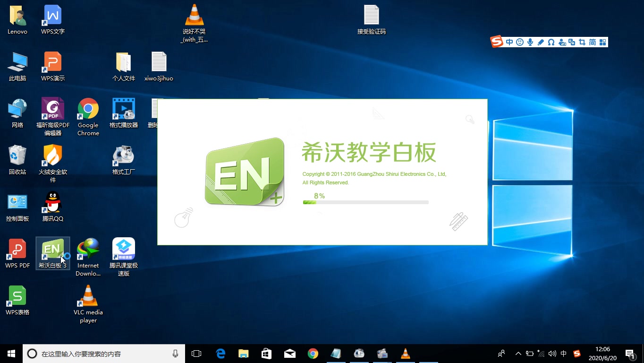
Task: Open the camcorder recorder taskbar icon
Action: tap(382, 354)
